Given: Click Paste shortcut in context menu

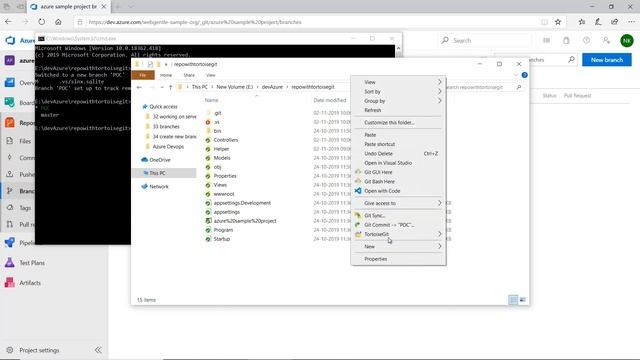Looking at the screenshot, I should 398,144.
